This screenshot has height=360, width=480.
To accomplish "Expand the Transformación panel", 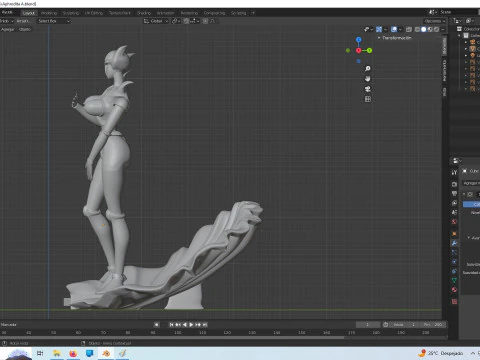I will pyautogui.click(x=395, y=38).
